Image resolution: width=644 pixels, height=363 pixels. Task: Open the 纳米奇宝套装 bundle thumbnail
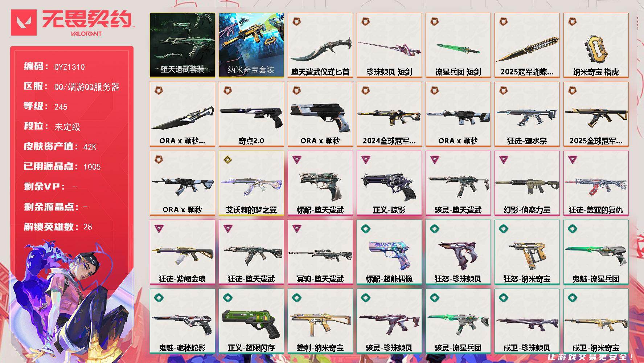point(251,45)
